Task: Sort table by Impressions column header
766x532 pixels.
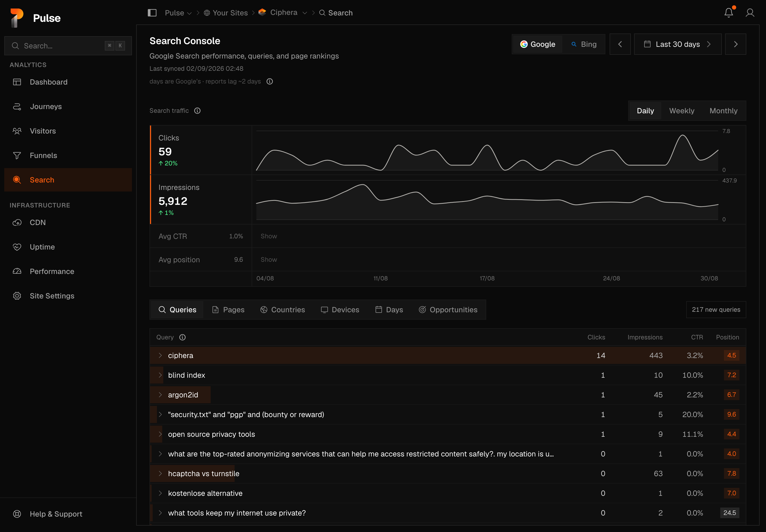Action: coord(645,337)
